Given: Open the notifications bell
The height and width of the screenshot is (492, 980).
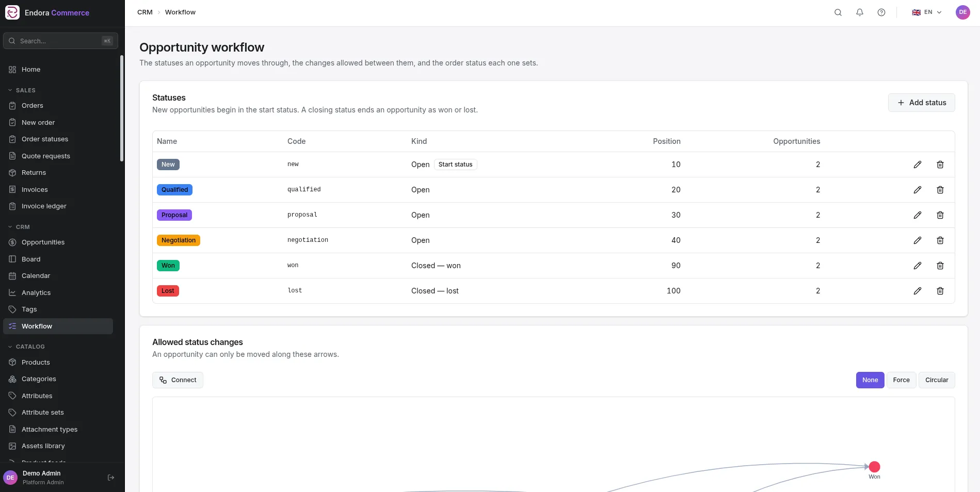Looking at the screenshot, I should tap(860, 12).
